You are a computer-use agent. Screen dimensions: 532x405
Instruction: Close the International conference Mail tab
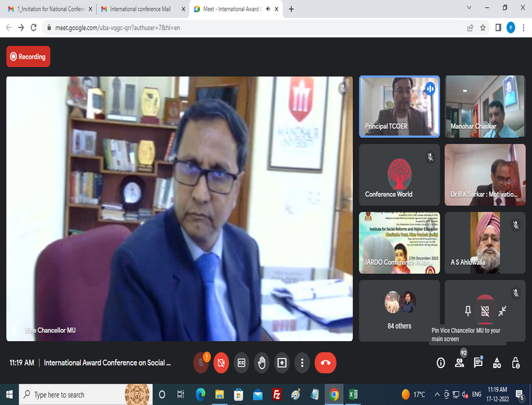183,9
